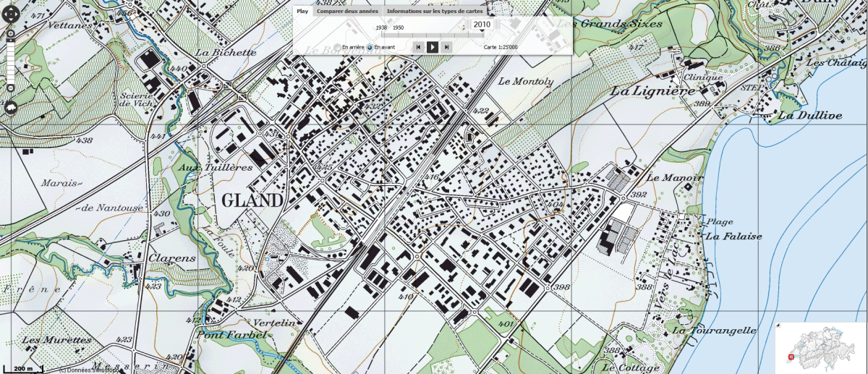
Task: Click the 1950 mark on the timeline
Action: (x=398, y=27)
